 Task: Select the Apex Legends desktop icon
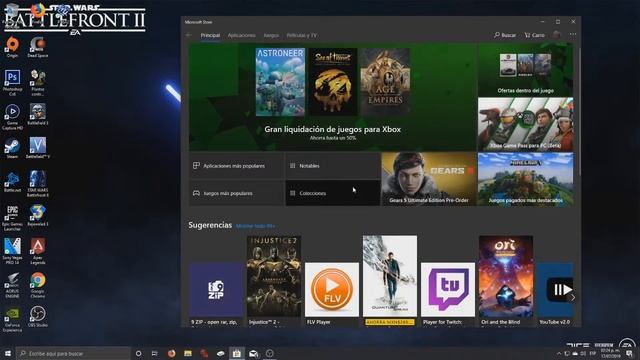tap(38, 251)
